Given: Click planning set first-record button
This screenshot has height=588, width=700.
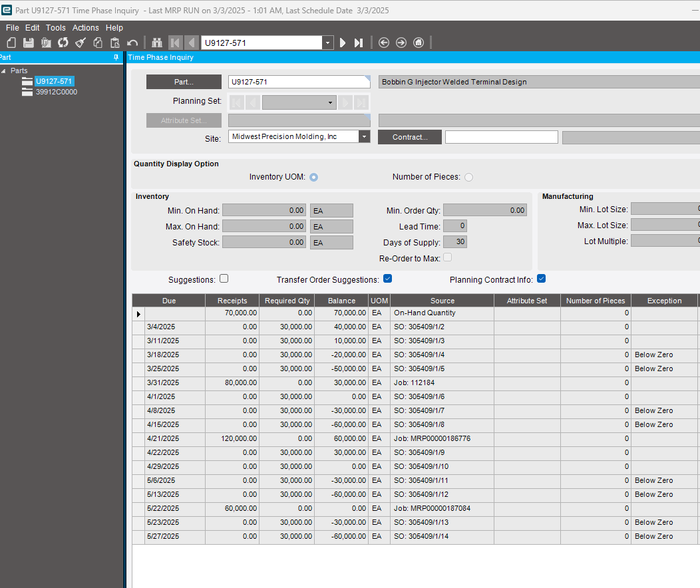Looking at the screenshot, I should coord(237,102).
